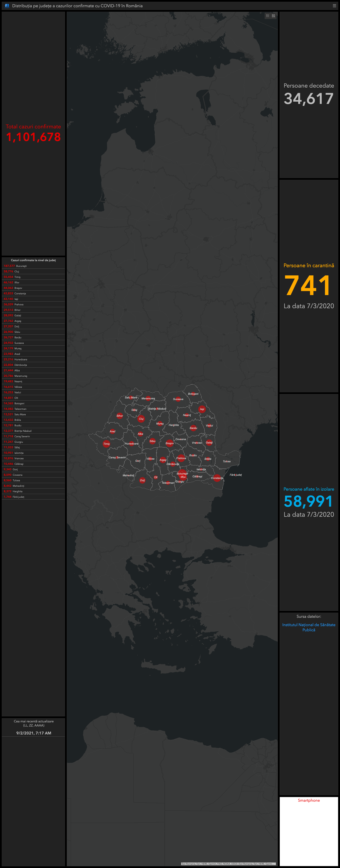Select Bihor row in the county list
The height and width of the screenshot is (868, 340).
pos(33,310)
